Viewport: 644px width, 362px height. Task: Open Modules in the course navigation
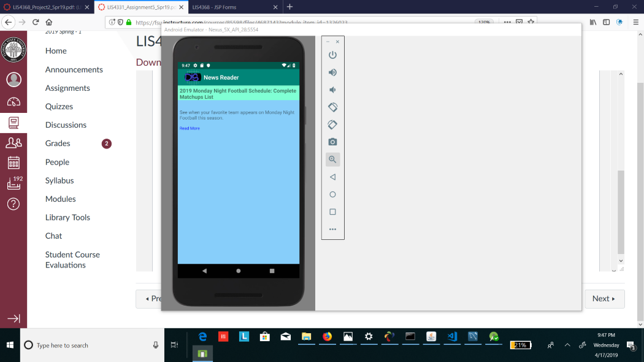coord(60,199)
